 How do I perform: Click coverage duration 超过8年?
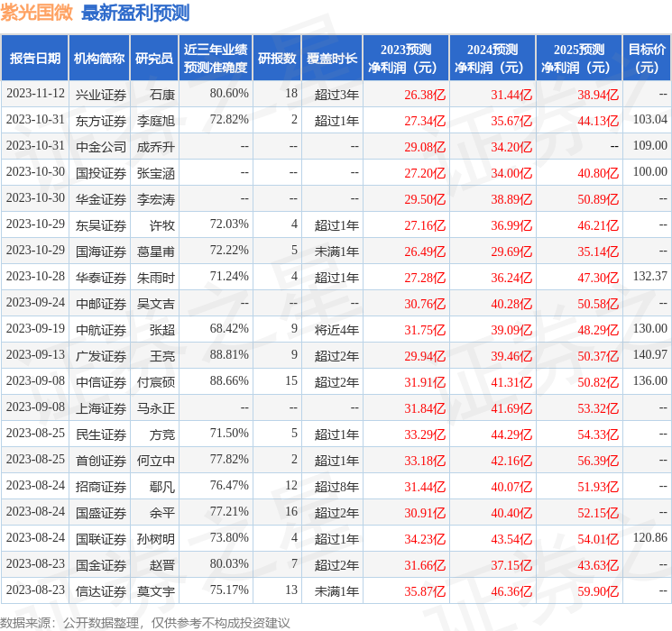click(336, 487)
